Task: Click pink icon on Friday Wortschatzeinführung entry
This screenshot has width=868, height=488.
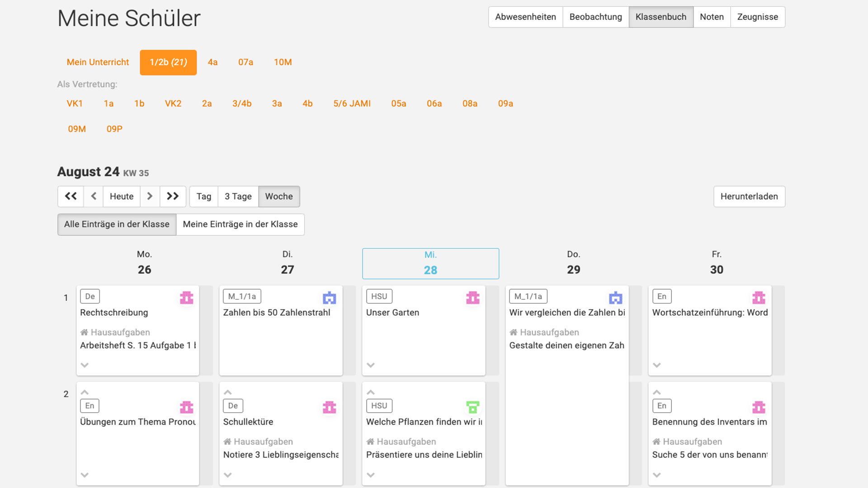Action: pyautogui.click(x=759, y=298)
